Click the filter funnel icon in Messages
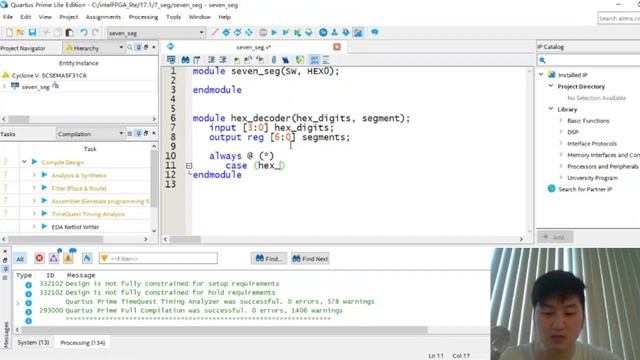Screen dimensions: 640x360 tap(104, 258)
